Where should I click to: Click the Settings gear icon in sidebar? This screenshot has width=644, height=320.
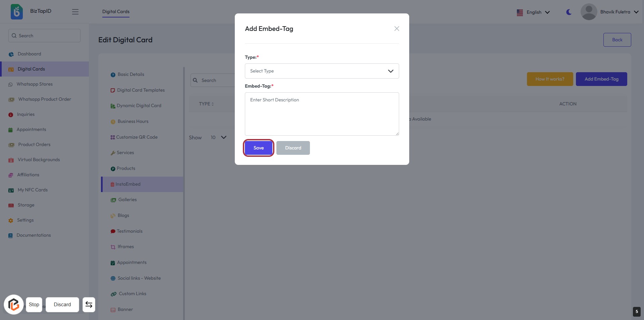pyautogui.click(x=11, y=220)
